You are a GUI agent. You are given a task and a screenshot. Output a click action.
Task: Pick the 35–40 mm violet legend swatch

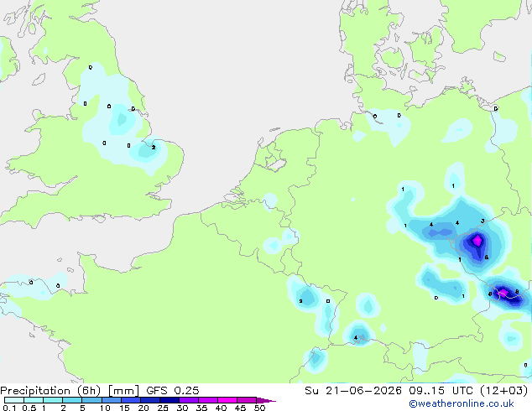point(207,400)
